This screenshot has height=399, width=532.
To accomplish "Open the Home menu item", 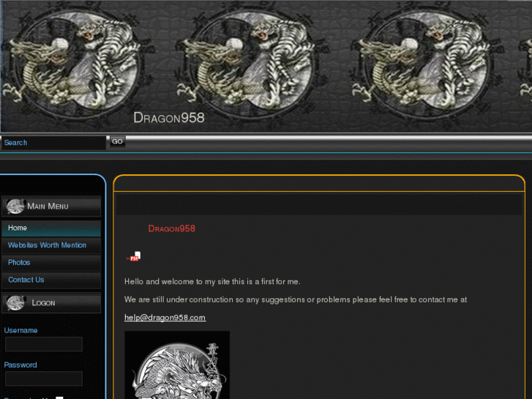I will point(18,228).
